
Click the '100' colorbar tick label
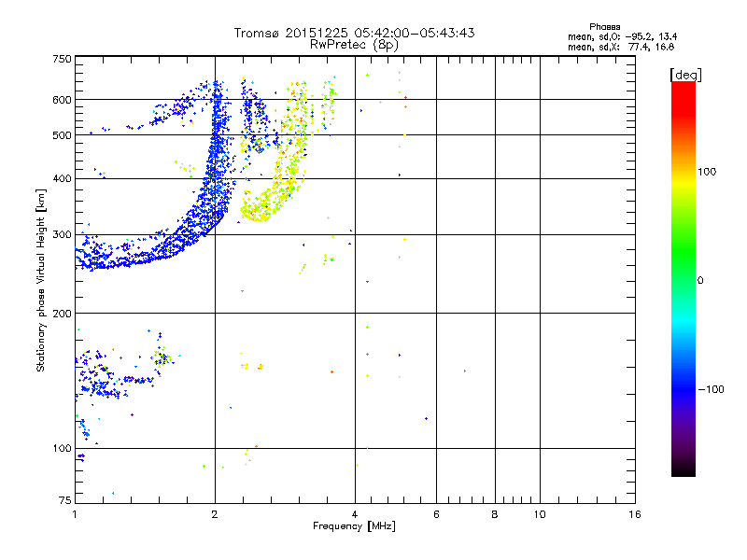tap(707, 172)
